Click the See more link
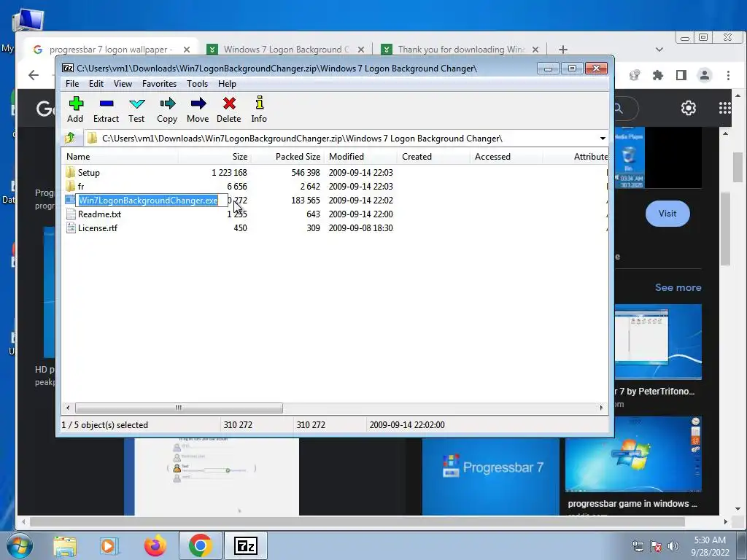 tap(678, 287)
